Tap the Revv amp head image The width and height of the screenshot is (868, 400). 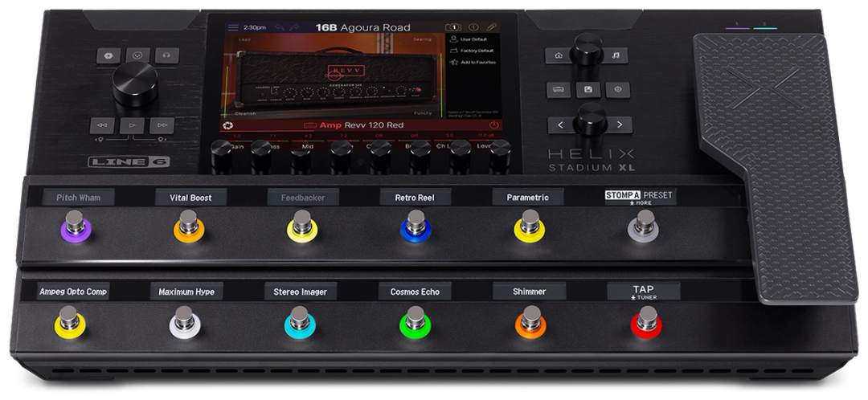[337, 79]
